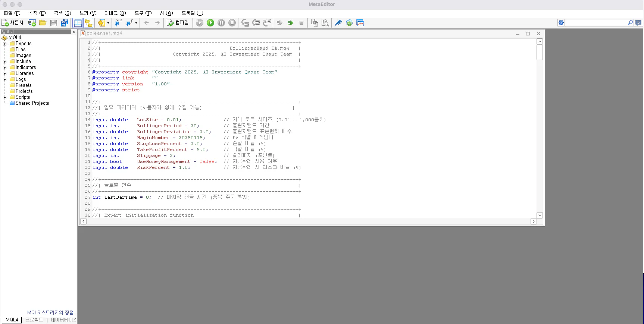Click the find in files icon
The image size is (644, 324).
[325, 23]
